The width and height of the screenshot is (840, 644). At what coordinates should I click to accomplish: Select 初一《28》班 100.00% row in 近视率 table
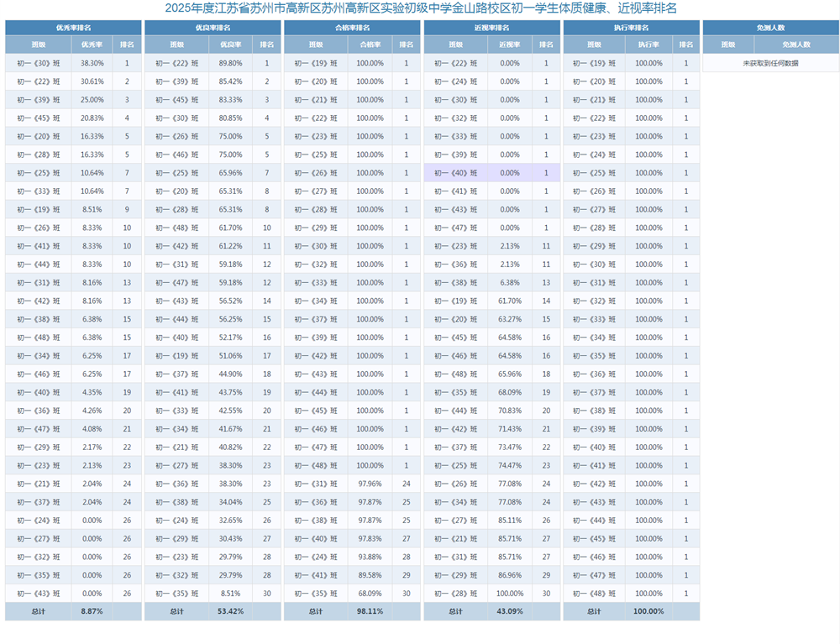tap(491, 593)
